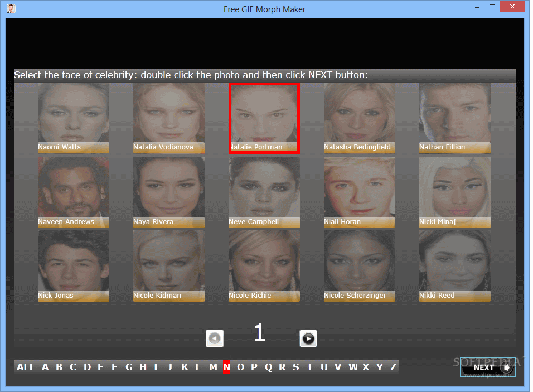
Task: Minimize the Free GIF Morph Maker window
Action: 477,7
